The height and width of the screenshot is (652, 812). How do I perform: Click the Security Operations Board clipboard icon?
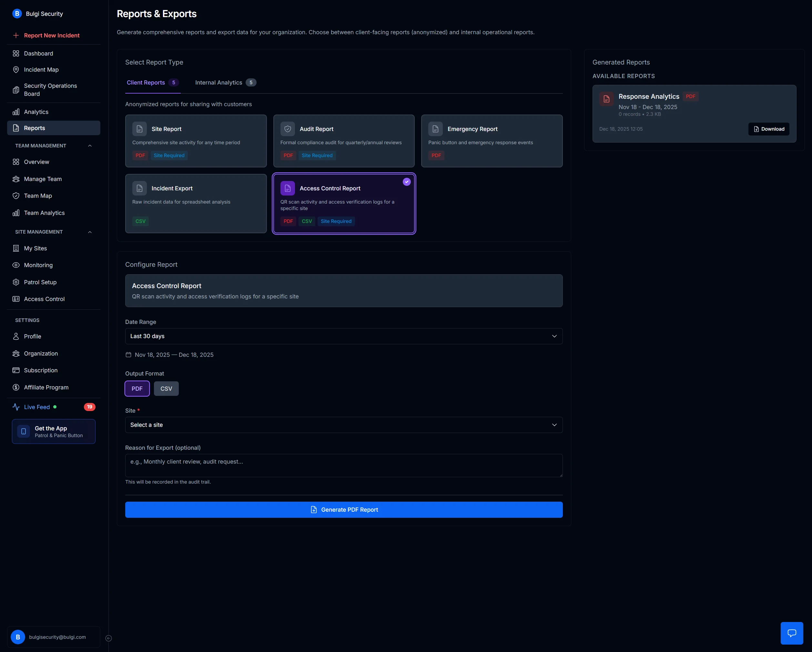[16, 90]
